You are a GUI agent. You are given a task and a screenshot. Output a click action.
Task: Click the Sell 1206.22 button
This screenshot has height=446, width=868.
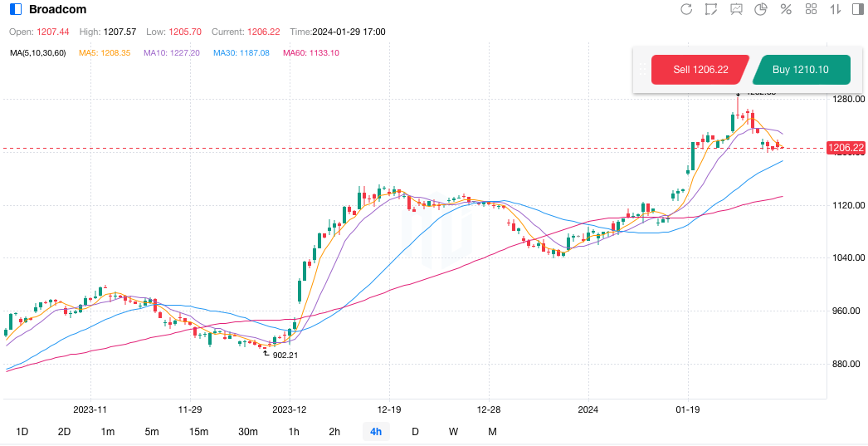point(700,70)
